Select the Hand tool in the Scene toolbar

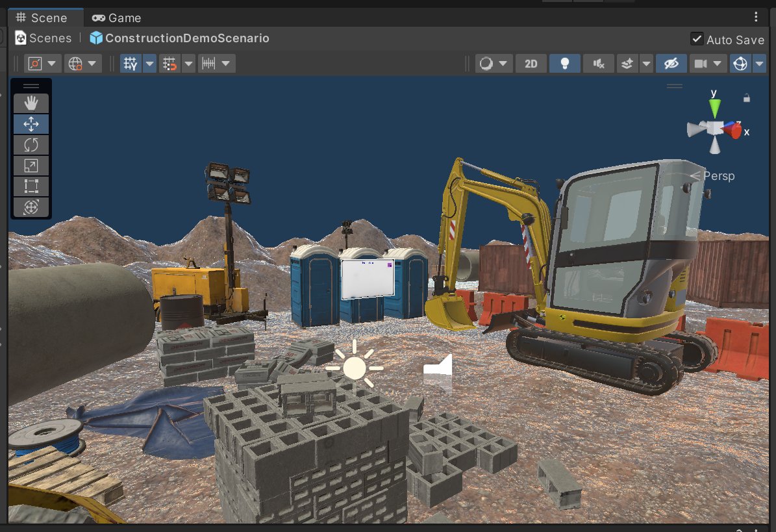pos(31,103)
